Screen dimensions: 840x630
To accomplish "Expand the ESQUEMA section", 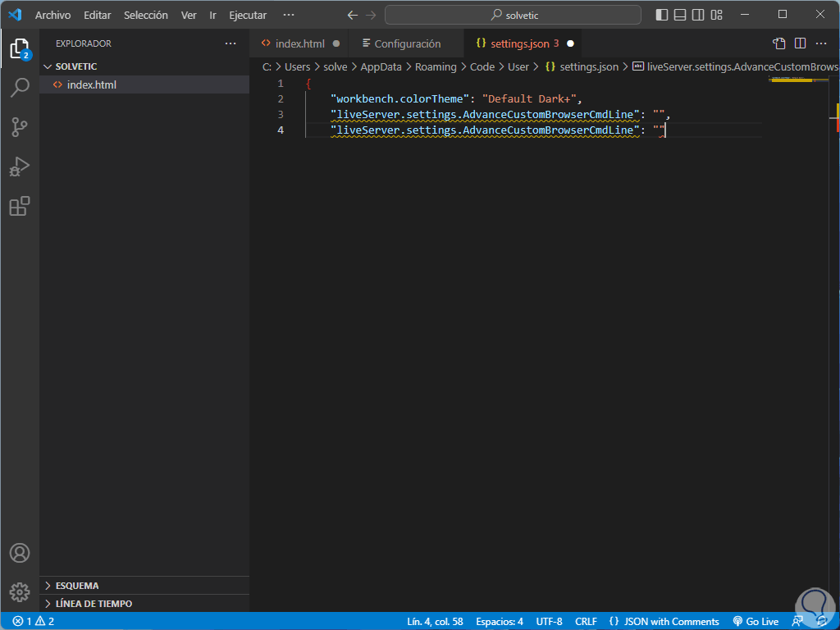I will (x=77, y=586).
